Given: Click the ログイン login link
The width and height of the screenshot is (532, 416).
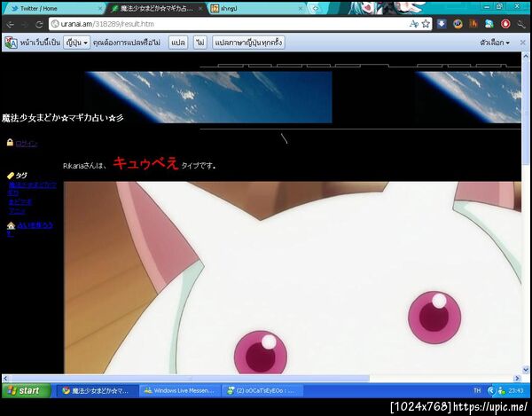Looking at the screenshot, I should (26, 144).
